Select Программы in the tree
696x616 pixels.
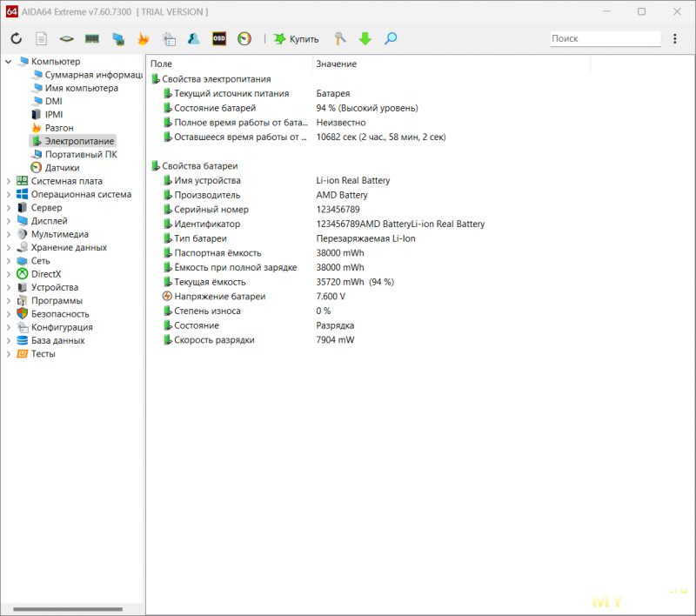pos(50,301)
